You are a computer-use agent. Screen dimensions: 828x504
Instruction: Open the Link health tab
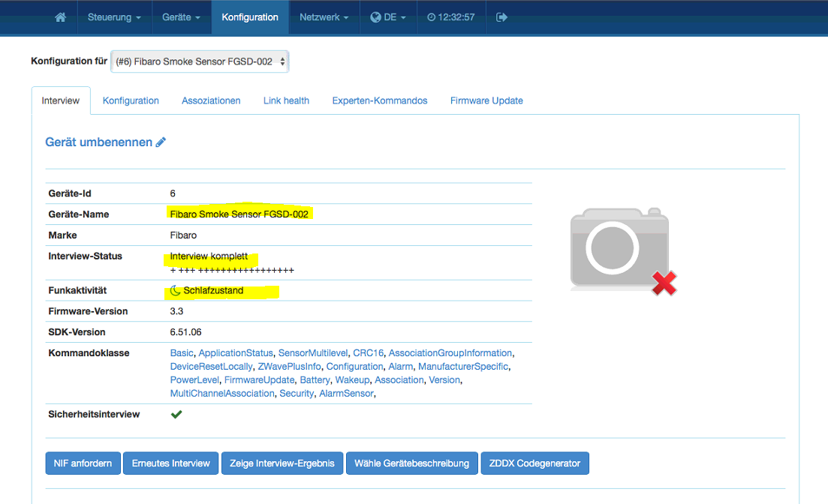(x=286, y=100)
